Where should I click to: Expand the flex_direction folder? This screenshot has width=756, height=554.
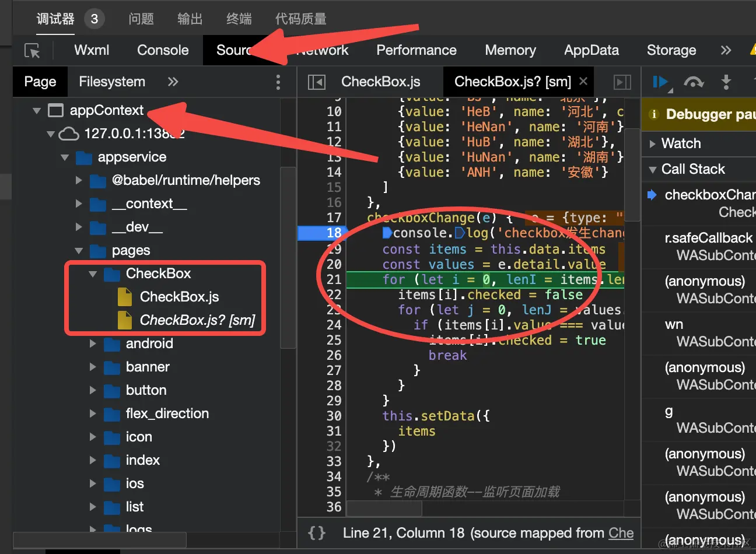93,413
